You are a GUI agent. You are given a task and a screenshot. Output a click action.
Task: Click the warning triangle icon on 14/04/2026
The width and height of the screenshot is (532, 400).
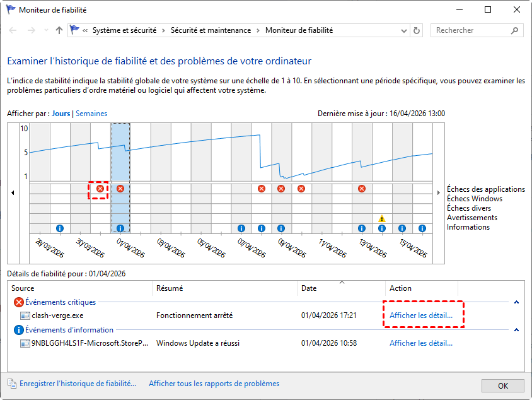(382, 218)
